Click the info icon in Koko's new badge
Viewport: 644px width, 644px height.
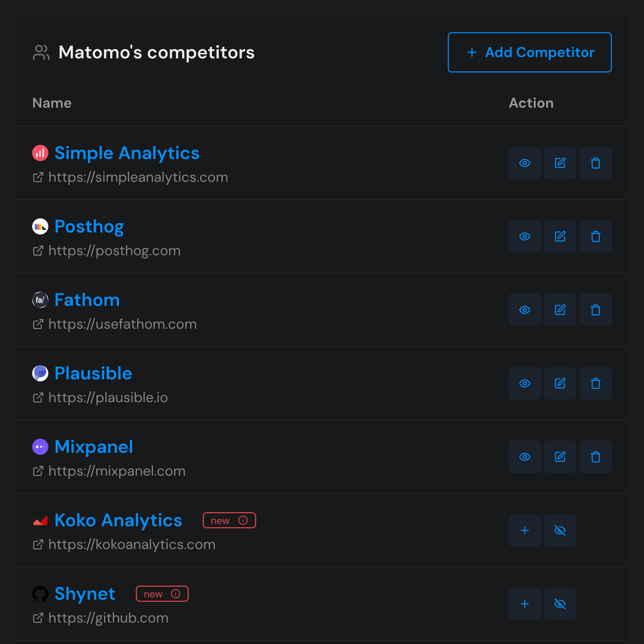pos(243,520)
